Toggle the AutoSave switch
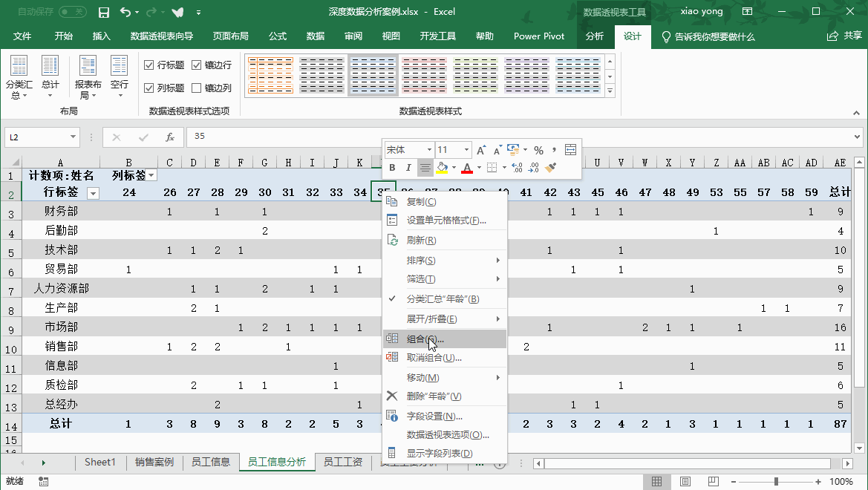This screenshot has width=868, height=490. (x=73, y=12)
